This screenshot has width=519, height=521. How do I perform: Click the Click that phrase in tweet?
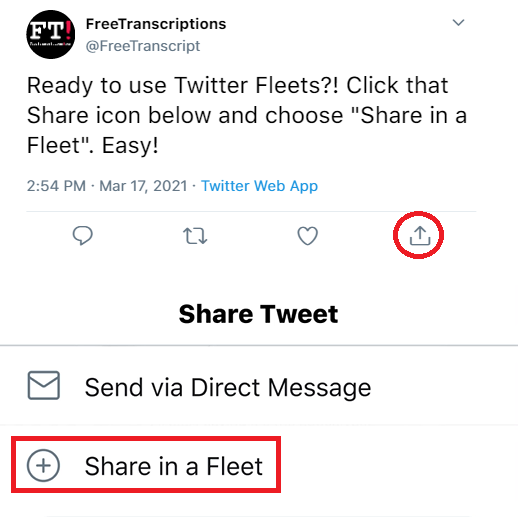coord(397,85)
